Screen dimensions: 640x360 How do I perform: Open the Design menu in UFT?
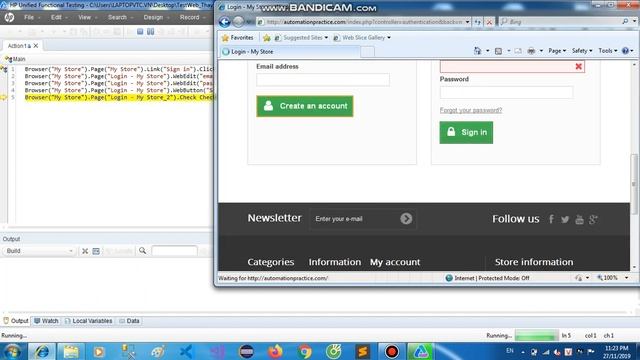pos(153,18)
